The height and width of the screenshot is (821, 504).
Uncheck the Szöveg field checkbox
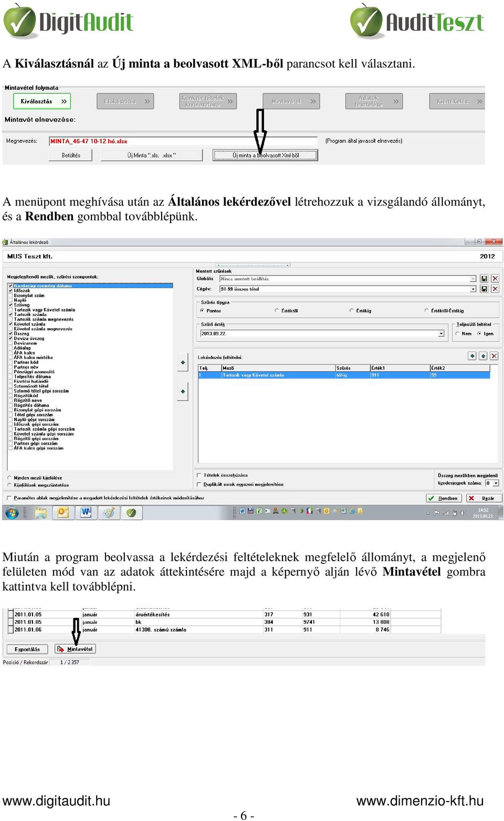tap(10, 305)
